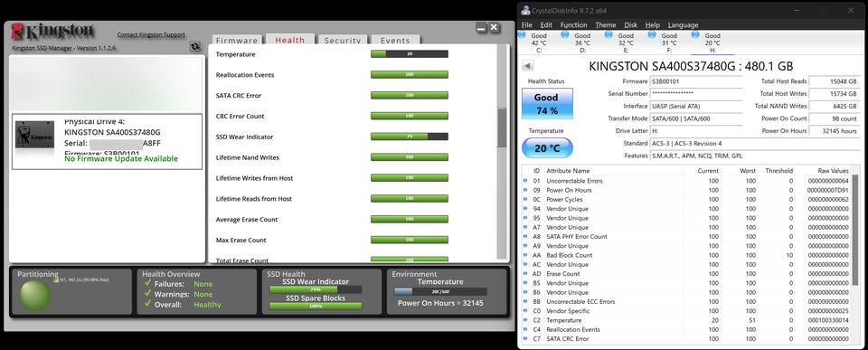Open the Disk menu in CrystalDiskInfo

tap(630, 25)
